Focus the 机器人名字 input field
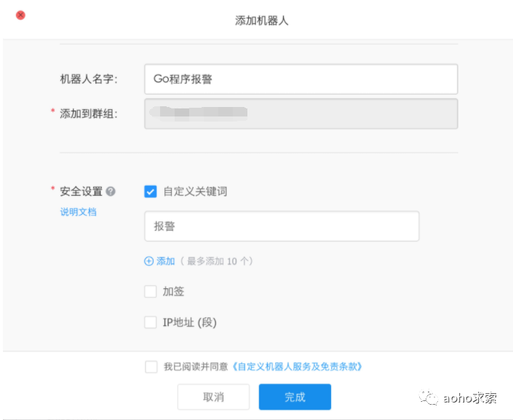The image size is (513, 420). point(301,79)
